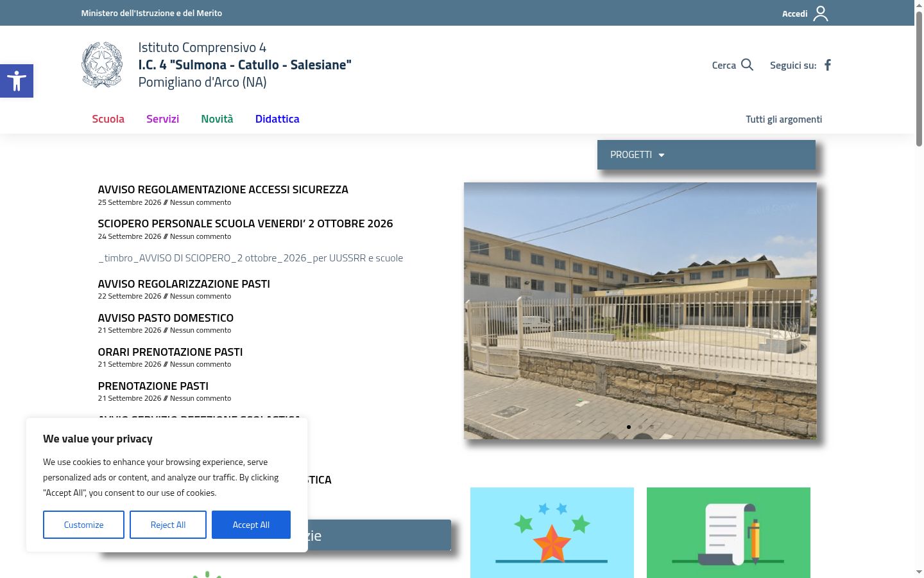Visit the school's Facebook page icon
This screenshot has height=578, width=924.
[828, 65]
